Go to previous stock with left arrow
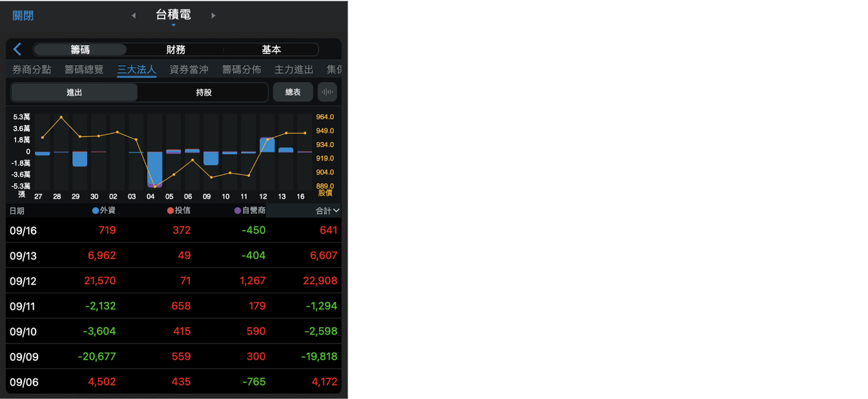This screenshot has height=399, width=868. point(134,15)
